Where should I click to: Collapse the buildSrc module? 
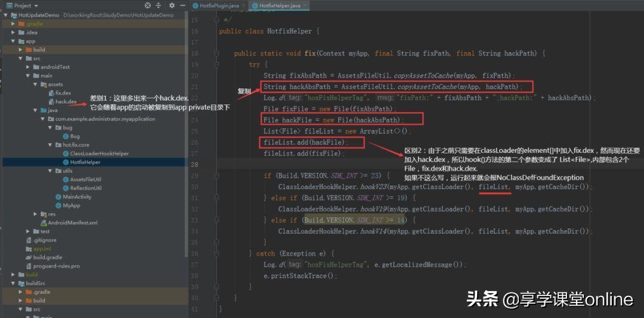(14, 283)
